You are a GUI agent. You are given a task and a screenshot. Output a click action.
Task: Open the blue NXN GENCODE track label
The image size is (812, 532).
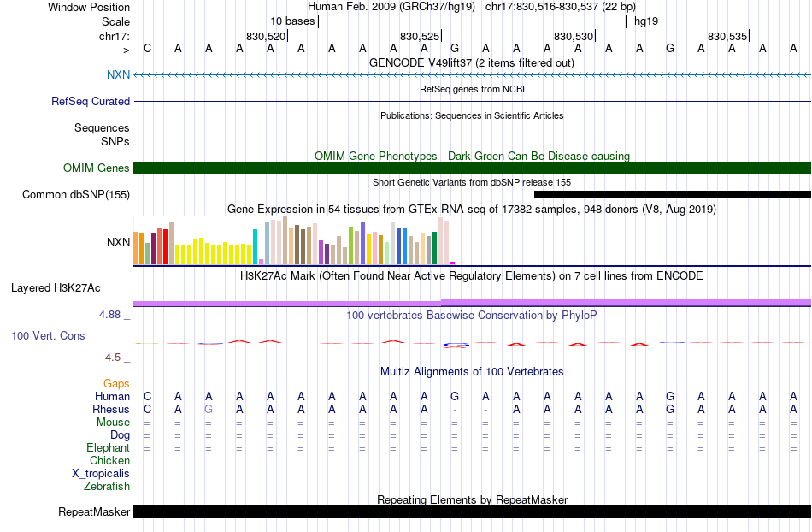pyautogui.click(x=118, y=74)
